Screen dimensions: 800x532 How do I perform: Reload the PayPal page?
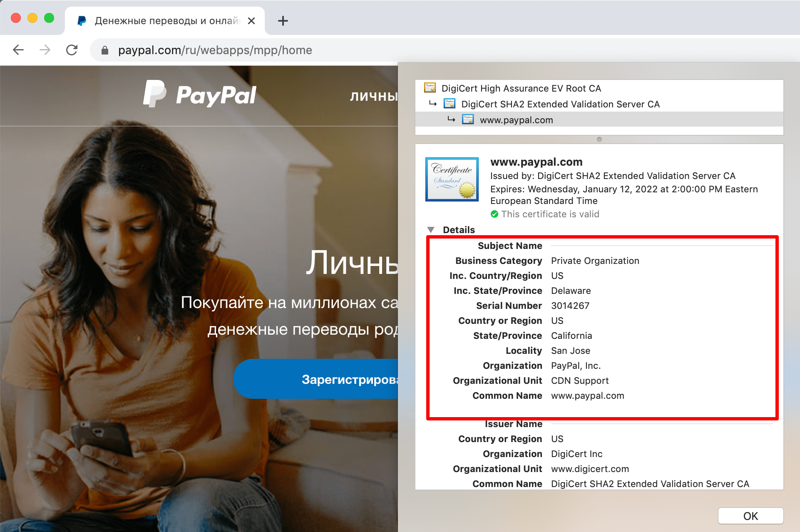click(72, 50)
